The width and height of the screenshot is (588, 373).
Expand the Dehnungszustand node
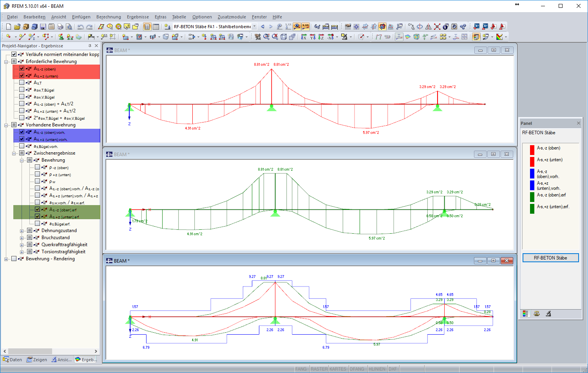tap(22, 231)
